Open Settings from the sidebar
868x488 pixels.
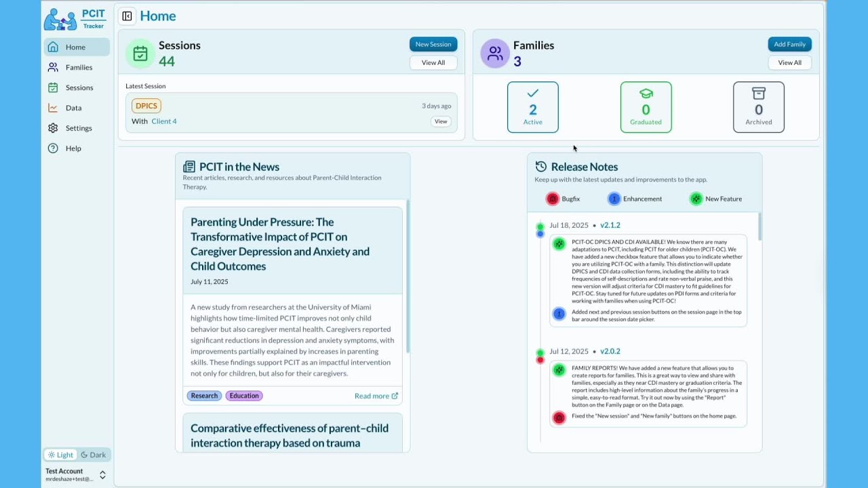click(x=77, y=128)
